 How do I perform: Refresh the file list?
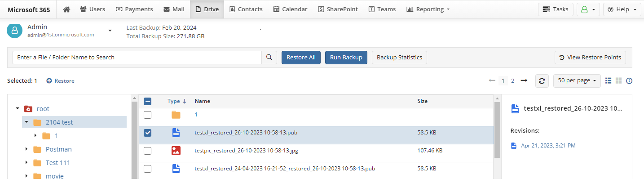(542, 81)
